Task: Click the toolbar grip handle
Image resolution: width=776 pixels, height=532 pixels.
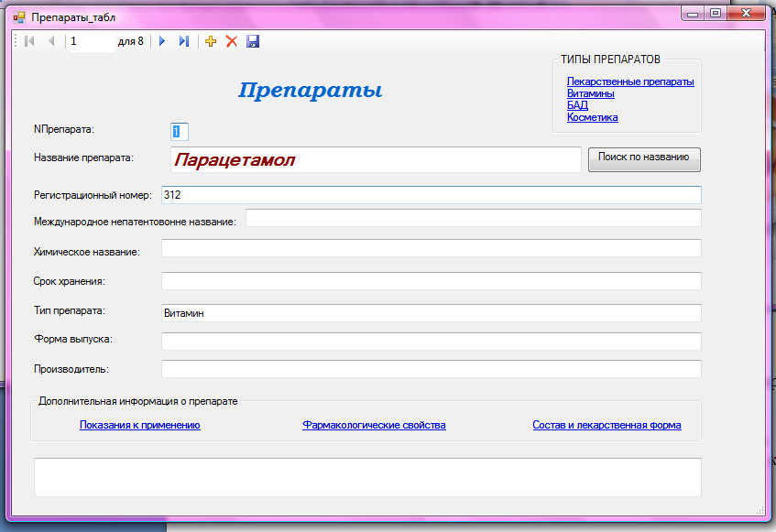Action: point(16,41)
